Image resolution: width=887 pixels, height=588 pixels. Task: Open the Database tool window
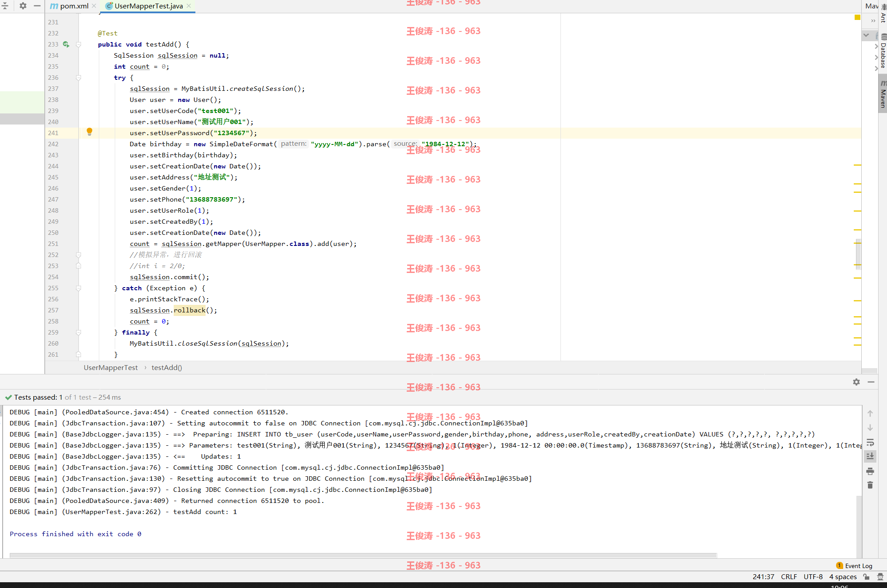[883, 51]
